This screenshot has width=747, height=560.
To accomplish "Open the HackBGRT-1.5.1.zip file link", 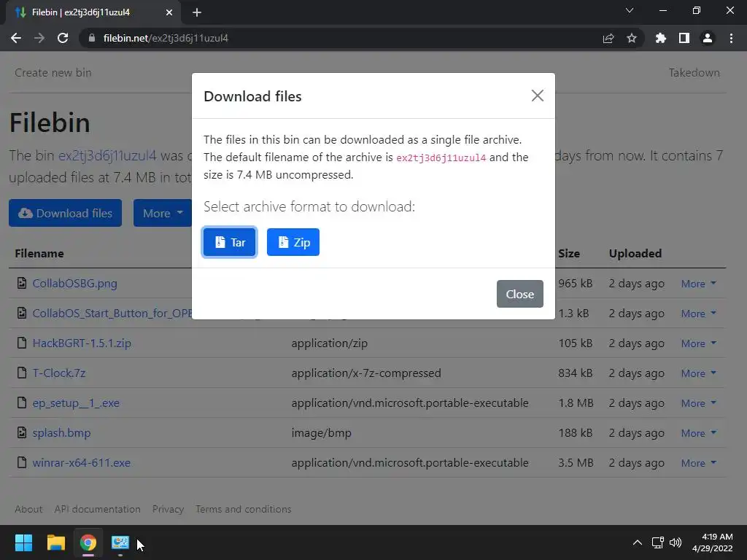I will [82, 343].
